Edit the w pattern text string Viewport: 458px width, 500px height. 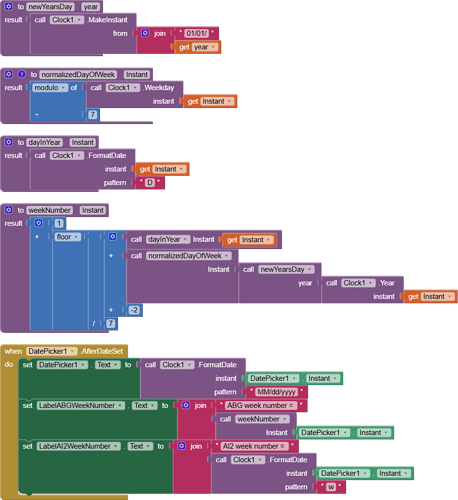pyautogui.click(x=331, y=487)
